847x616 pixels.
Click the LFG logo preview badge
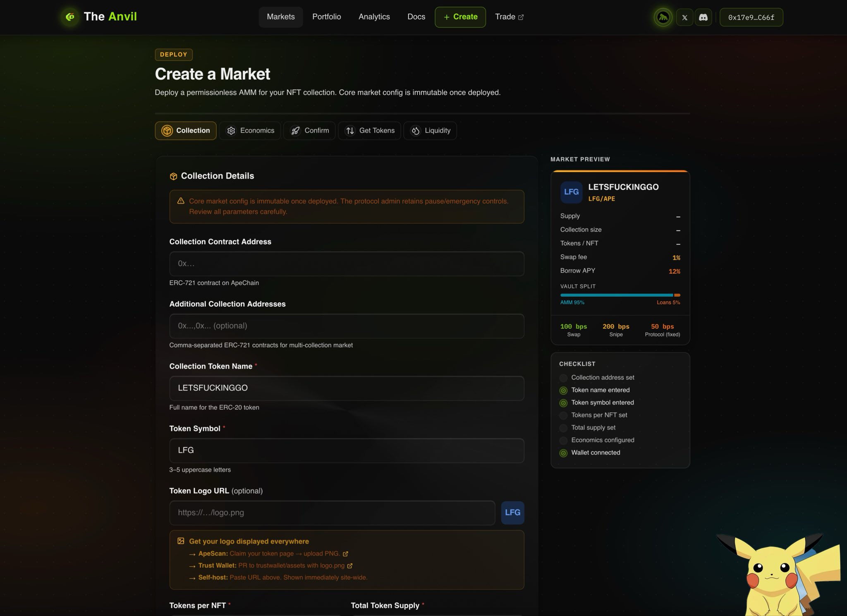512,513
